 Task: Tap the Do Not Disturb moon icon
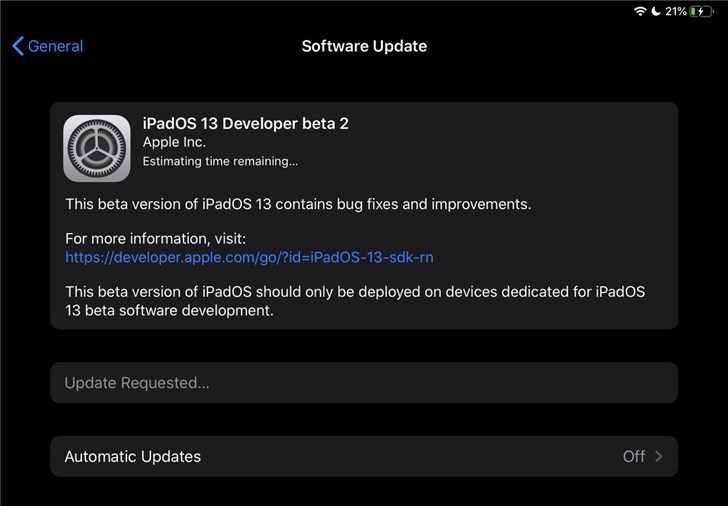tap(655, 11)
